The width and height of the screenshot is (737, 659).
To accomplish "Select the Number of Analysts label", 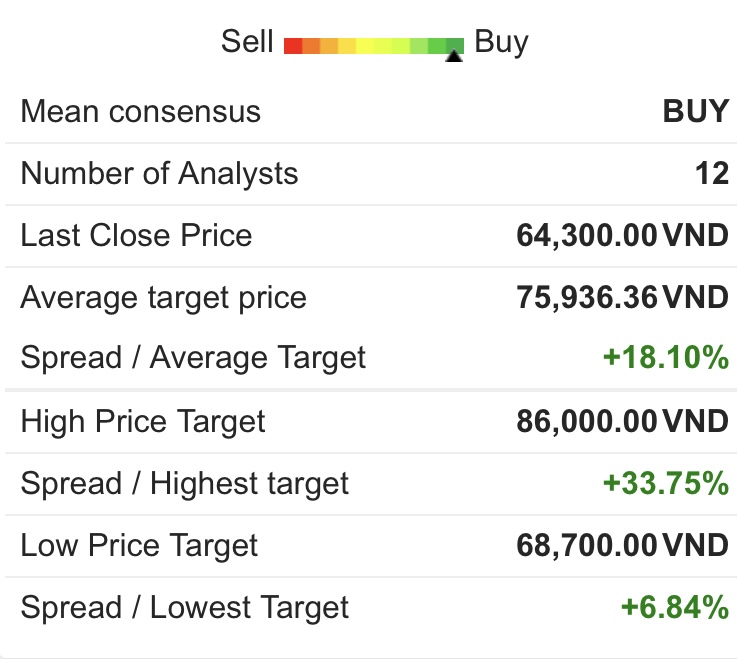I will click(159, 173).
